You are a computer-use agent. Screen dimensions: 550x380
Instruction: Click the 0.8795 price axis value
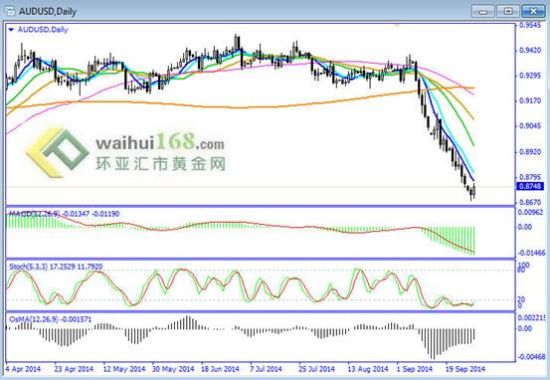point(530,177)
